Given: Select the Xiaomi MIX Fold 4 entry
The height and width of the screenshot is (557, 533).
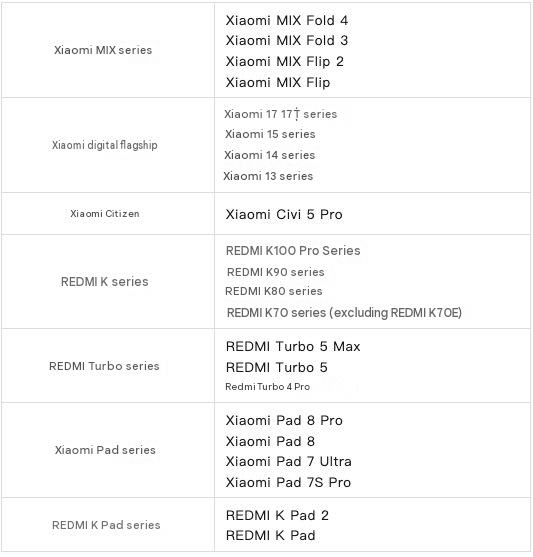Looking at the screenshot, I should click(287, 20).
